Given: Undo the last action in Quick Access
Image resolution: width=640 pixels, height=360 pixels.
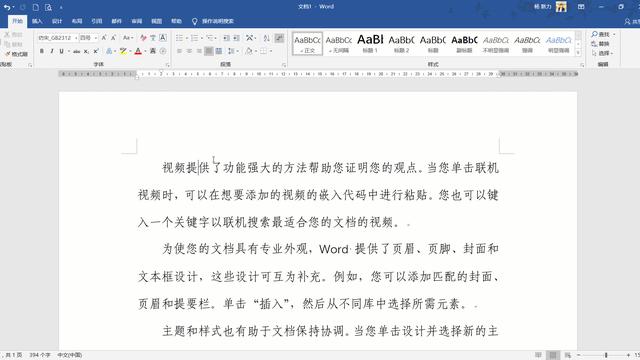Looking at the screenshot, I should click(7, 7).
